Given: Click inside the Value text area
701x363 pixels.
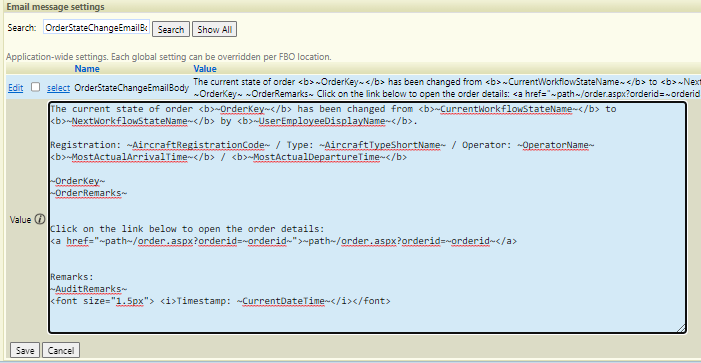Looking at the screenshot, I should pos(367,217).
